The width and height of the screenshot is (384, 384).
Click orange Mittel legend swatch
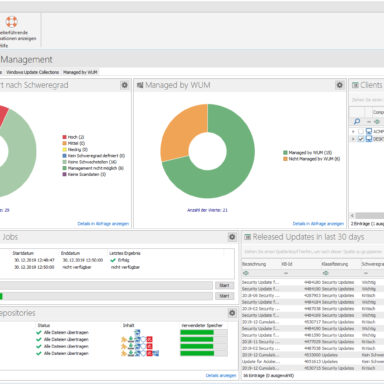(64, 143)
